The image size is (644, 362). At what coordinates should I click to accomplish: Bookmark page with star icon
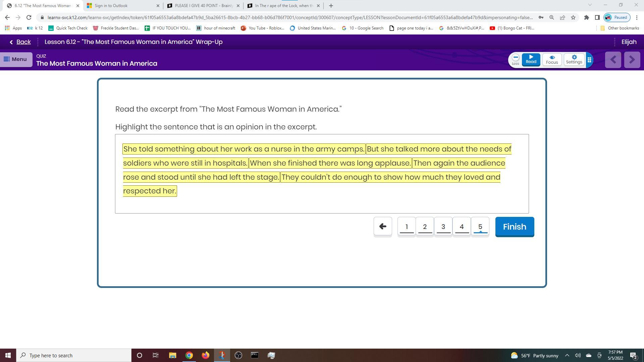coord(573,17)
